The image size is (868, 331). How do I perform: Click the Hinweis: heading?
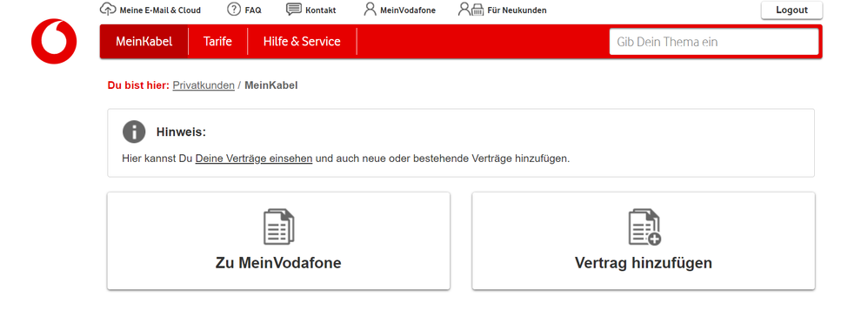181,132
